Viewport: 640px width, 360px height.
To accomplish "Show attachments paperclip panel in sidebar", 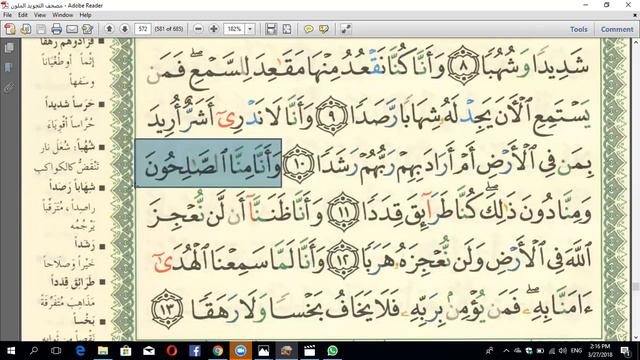I will [9, 87].
